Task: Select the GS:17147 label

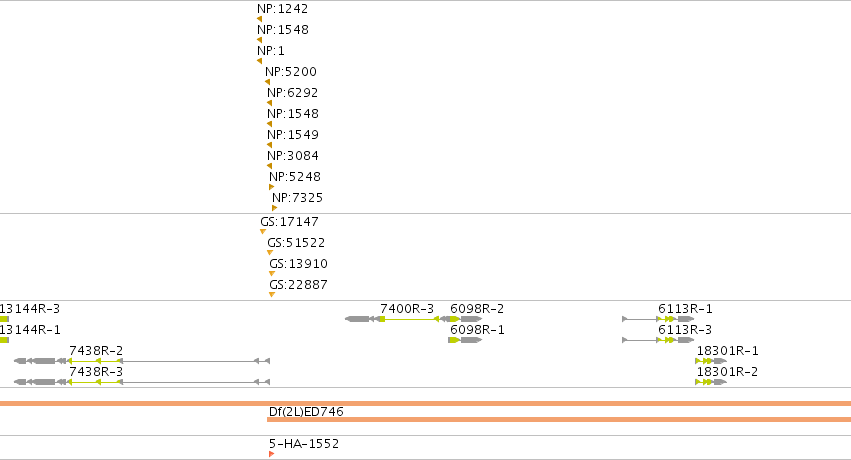Action: pos(289,221)
